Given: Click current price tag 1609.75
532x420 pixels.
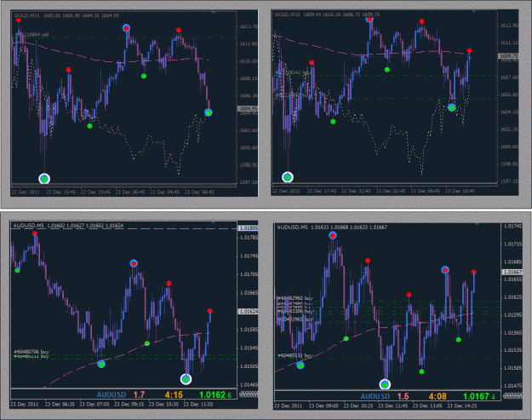Looking at the screenshot, I should tap(508, 56).
